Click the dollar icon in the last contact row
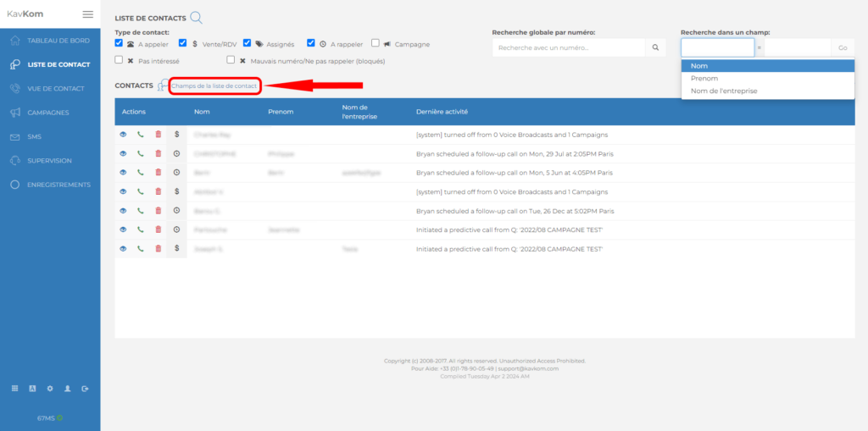The height and width of the screenshot is (431, 868). click(x=176, y=249)
